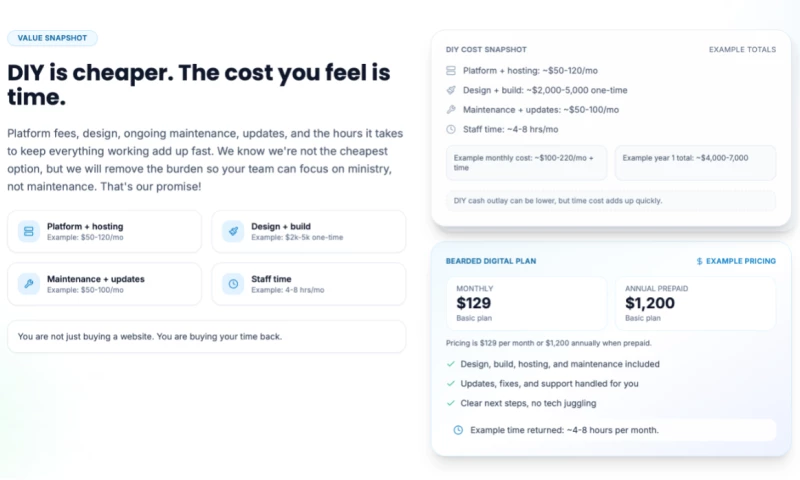Click checkmark beside Clear next steps

(451, 403)
